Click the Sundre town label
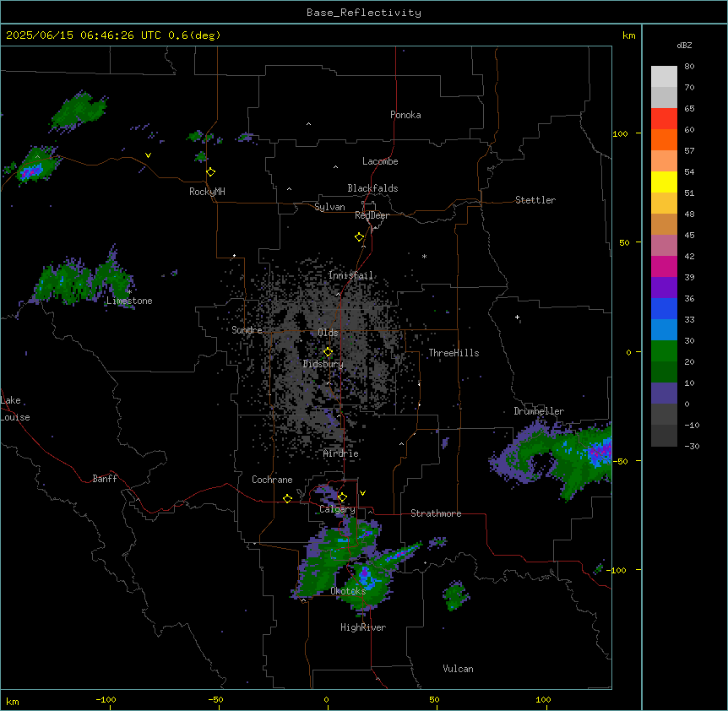This screenshot has height=711, width=728. click(x=247, y=330)
